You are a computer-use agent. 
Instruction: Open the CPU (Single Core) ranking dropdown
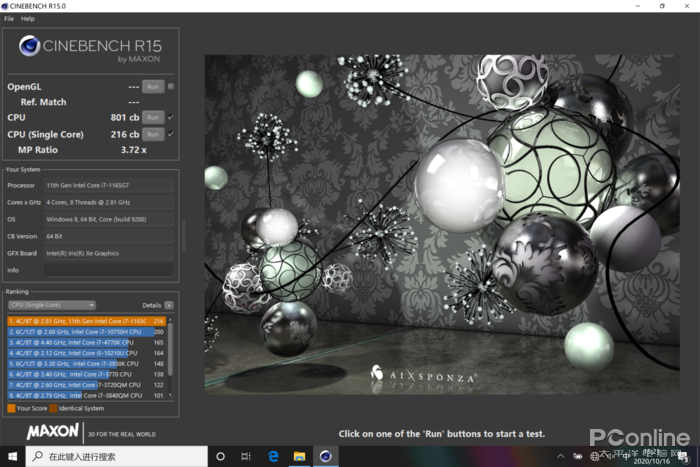51,304
